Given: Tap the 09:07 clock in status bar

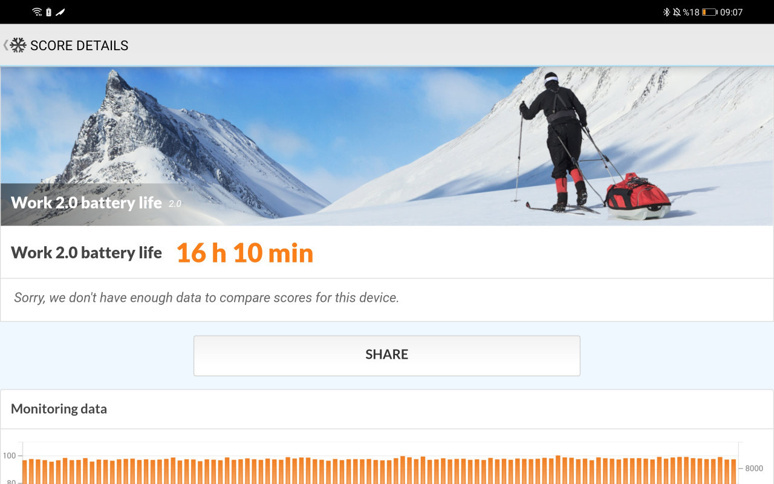Looking at the screenshot, I should [731, 12].
